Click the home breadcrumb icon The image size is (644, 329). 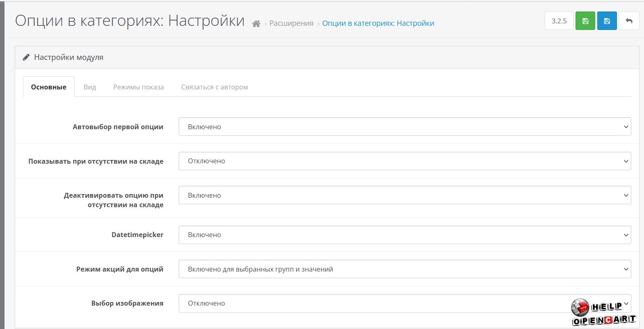click(256, 24)
